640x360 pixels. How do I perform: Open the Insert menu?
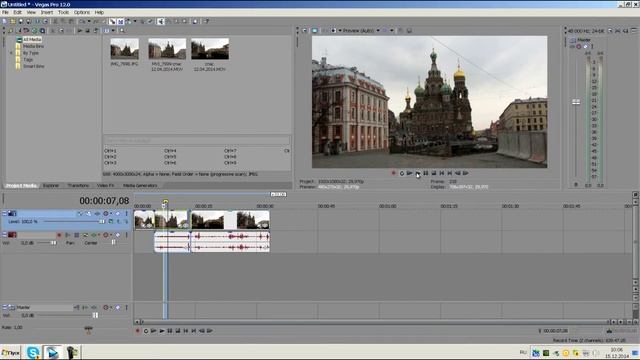(x=47, y=12)
